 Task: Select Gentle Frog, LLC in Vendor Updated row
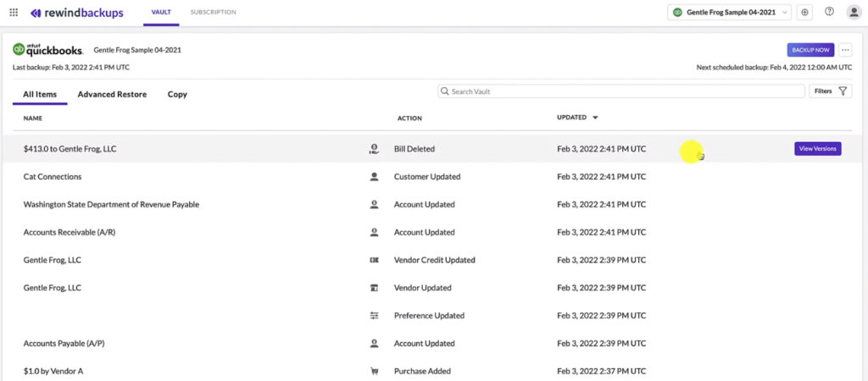click(53, 288)
